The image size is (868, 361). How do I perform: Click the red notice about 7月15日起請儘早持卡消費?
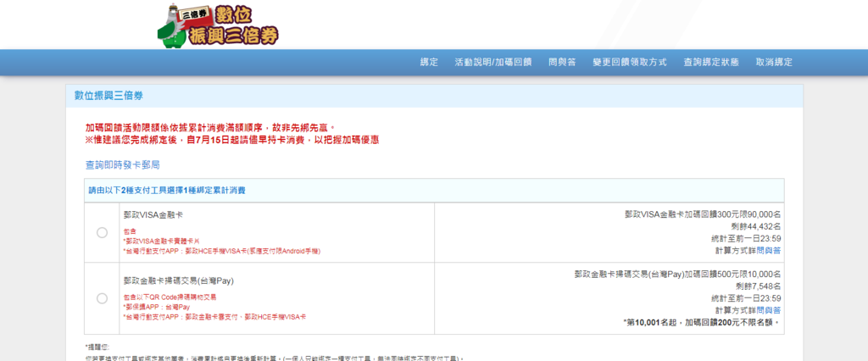click(232, 140)
